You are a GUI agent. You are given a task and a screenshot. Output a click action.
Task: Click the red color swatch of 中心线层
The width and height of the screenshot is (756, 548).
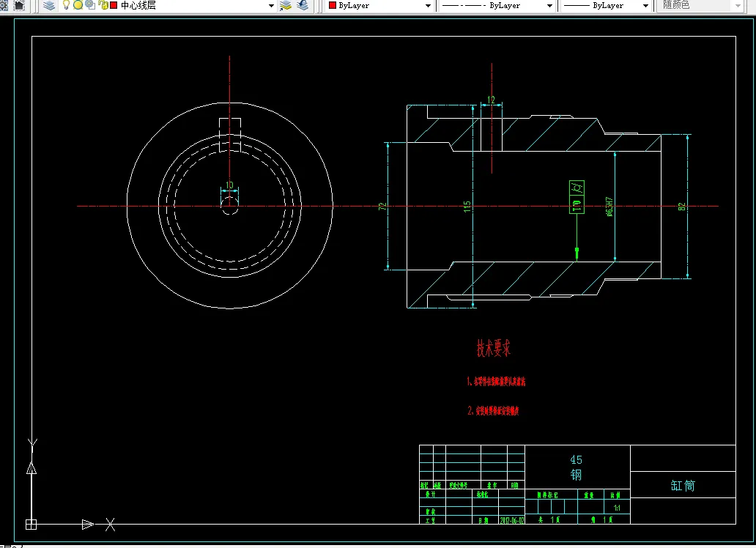114,5
